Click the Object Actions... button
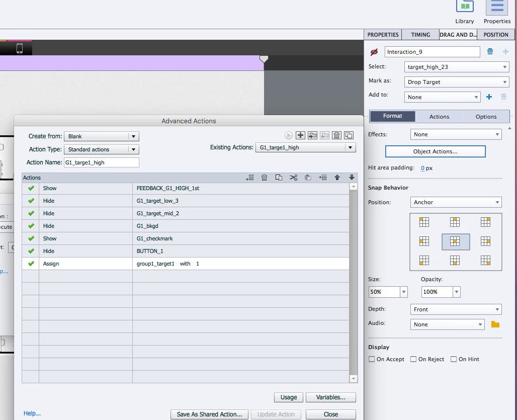The height and width of the screenshot is (420, 517). coord(435,151)
